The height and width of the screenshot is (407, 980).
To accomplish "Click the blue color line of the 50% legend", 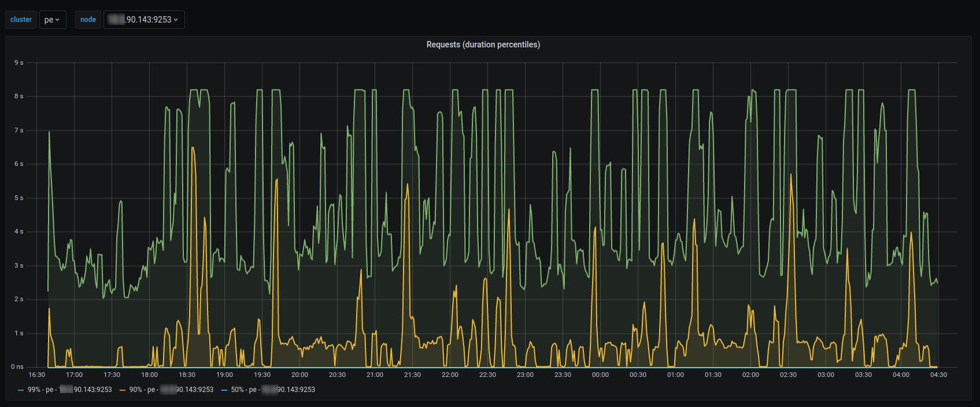I will (224, 390).
